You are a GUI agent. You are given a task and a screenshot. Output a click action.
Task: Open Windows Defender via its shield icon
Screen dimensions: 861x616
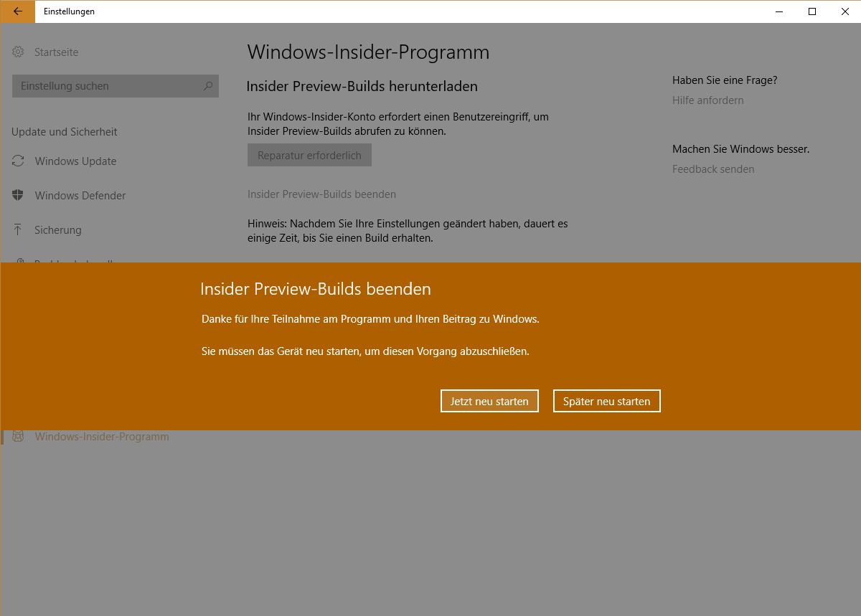pos(18,196)
